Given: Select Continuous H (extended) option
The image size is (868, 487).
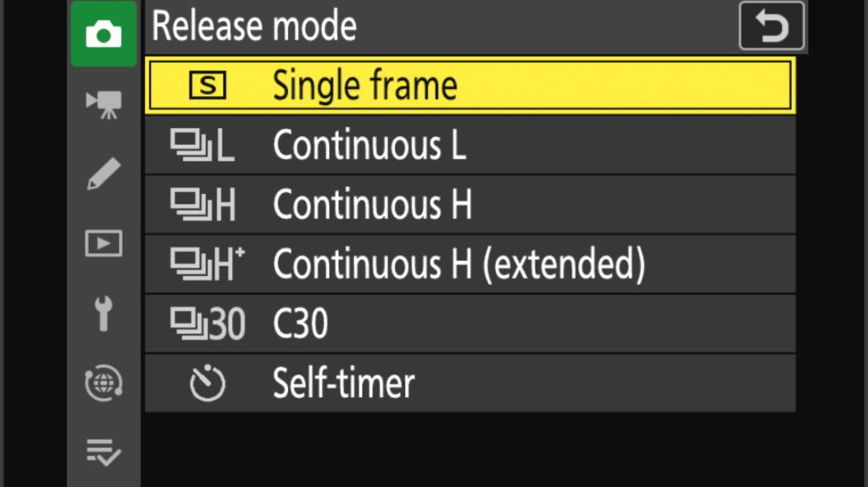Looking at the screenshot, I should pyautogui.click(x=459, y=264).
